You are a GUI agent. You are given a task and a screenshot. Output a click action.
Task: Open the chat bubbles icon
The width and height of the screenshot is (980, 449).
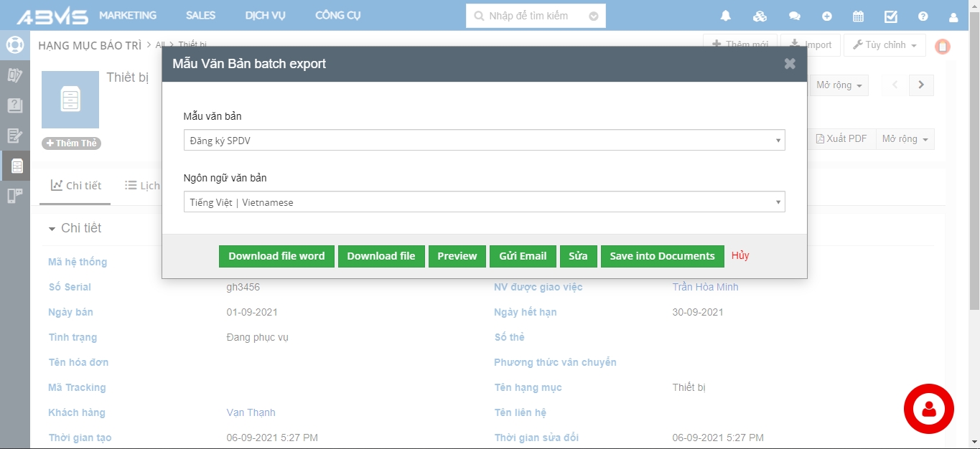pyautogui.click(x=794, y=16)
